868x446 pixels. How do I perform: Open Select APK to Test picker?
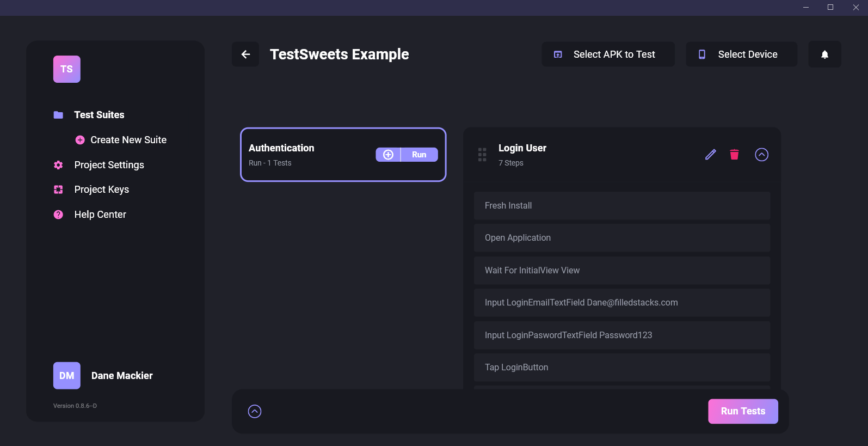(608, 54)
